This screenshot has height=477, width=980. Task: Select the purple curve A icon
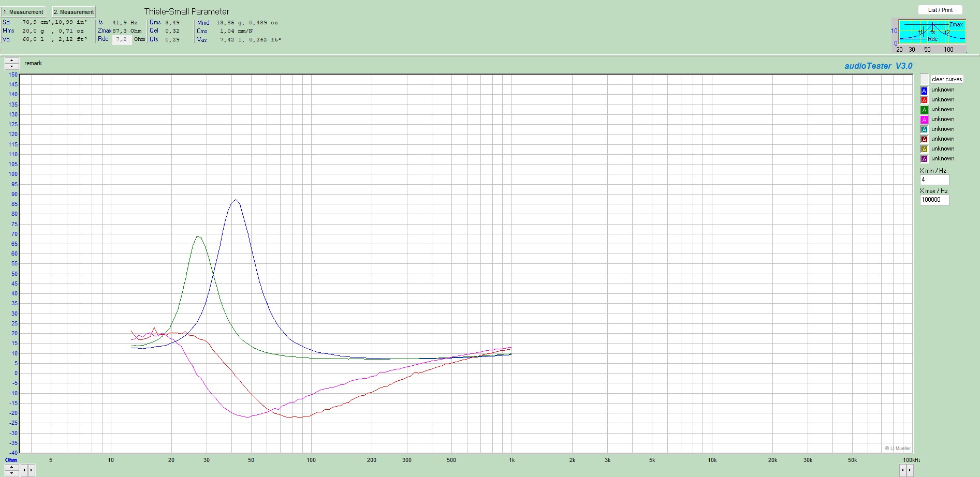pos(924,159)
